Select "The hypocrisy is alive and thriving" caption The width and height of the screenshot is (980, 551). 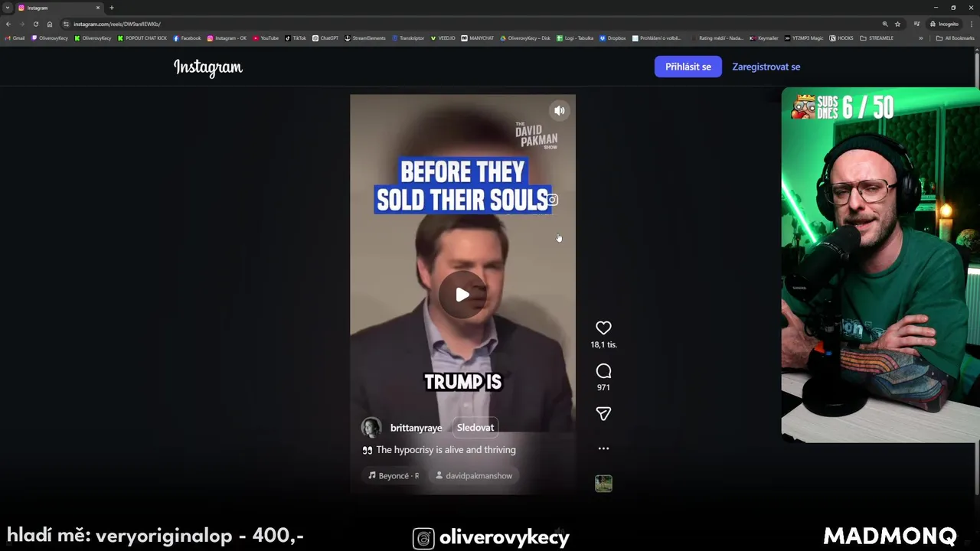[x=446, y=450]
